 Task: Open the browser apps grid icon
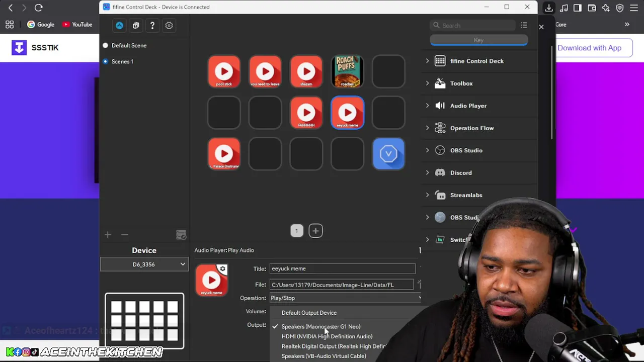click(x=10, y=25)
